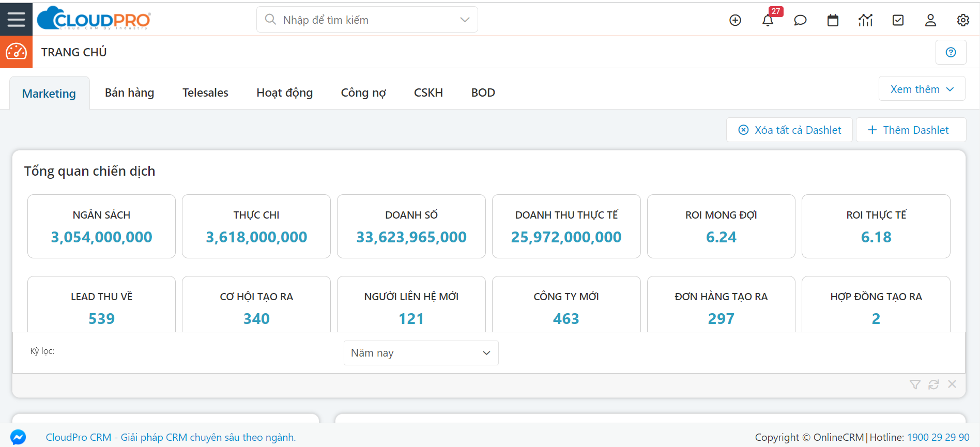Open the calendar icon
Image resolution: width=980 pixels, height=447 pixels.
pos(833,20)
